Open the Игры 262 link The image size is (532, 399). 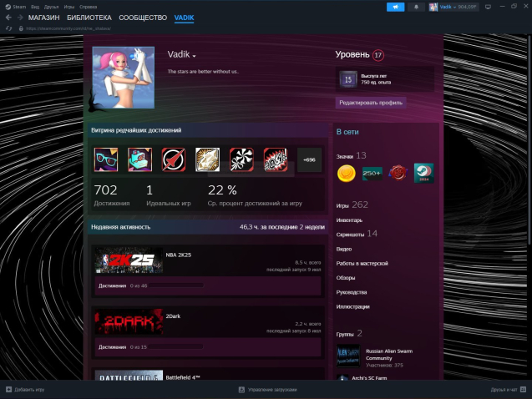click(x=352, y=205)
